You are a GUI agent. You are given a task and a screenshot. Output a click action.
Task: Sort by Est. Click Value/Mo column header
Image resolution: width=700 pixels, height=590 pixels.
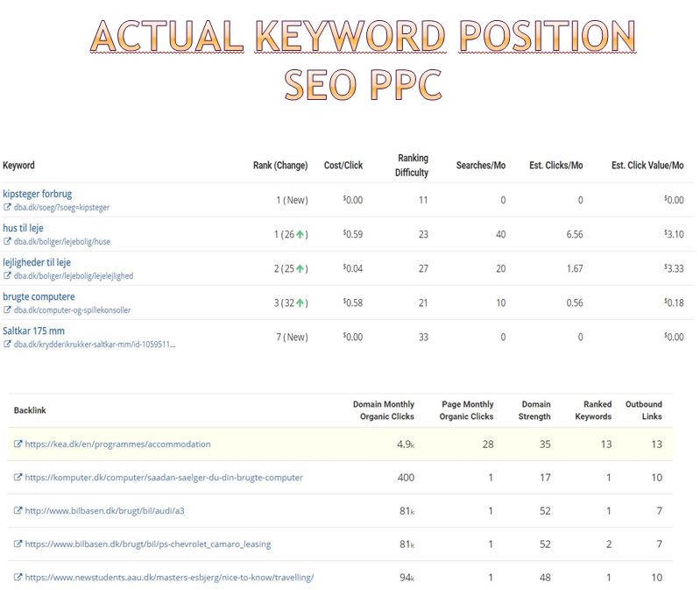(x=647, y=166)
